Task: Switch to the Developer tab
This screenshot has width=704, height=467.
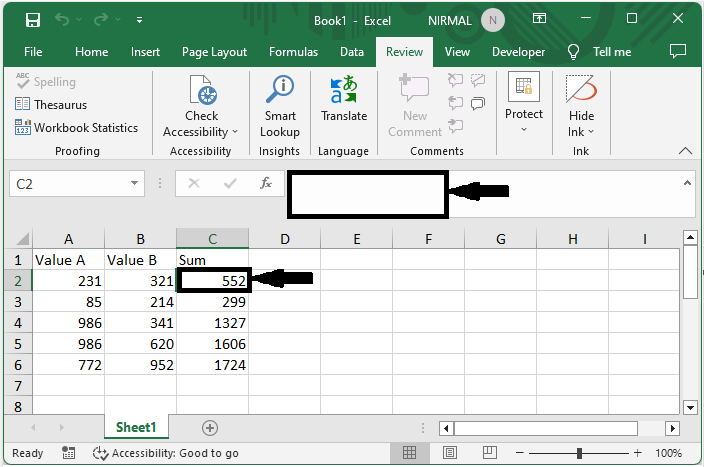Action: click(518, 52)
